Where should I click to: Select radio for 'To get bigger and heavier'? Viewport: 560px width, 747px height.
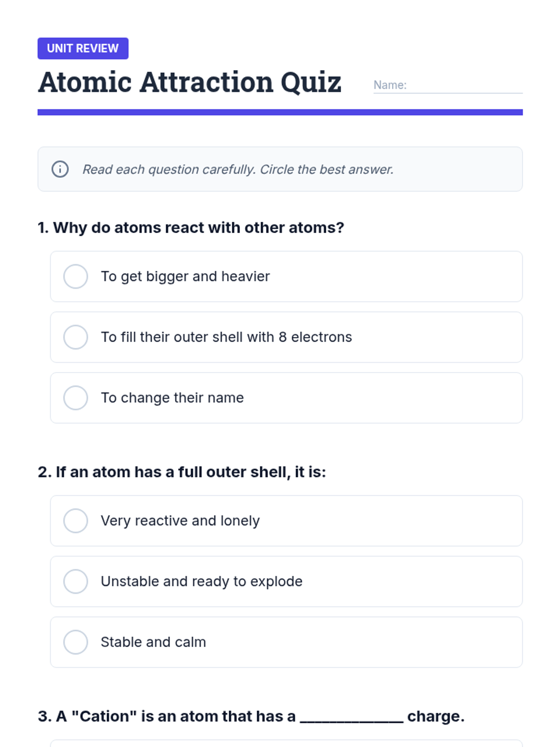click(x=76, y=276)
